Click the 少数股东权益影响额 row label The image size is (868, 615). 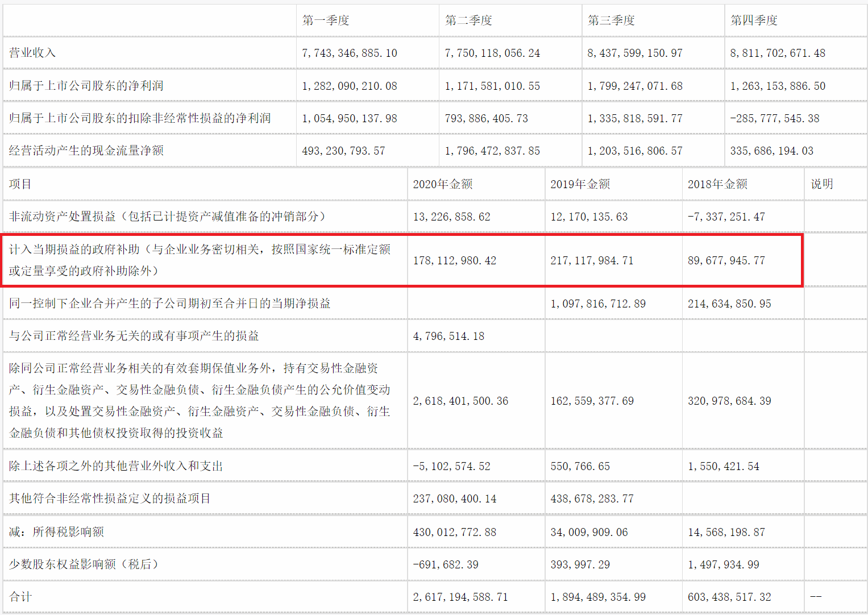[x=84, y=564]
